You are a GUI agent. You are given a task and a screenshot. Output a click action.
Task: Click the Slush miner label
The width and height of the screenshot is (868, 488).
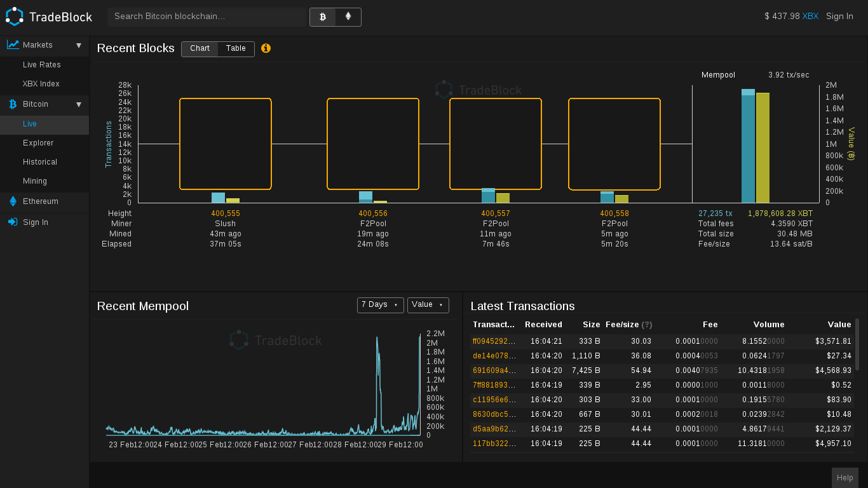coord(226,224)
